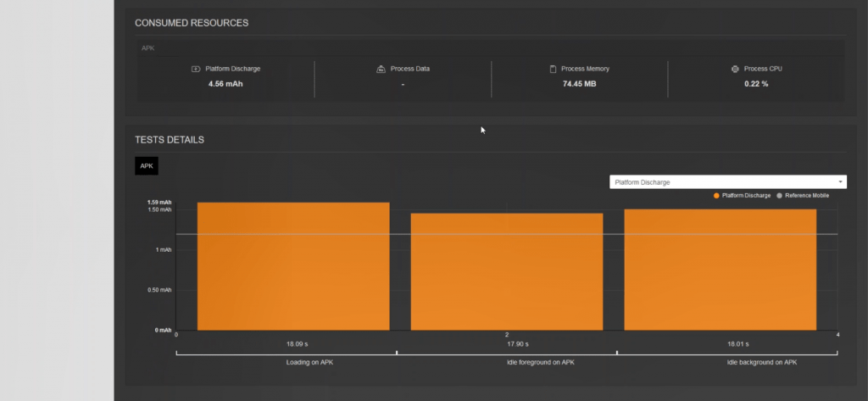Select the Idle foreground orange bar
Screen dimensions: 868x401
(x=507, y=271)
